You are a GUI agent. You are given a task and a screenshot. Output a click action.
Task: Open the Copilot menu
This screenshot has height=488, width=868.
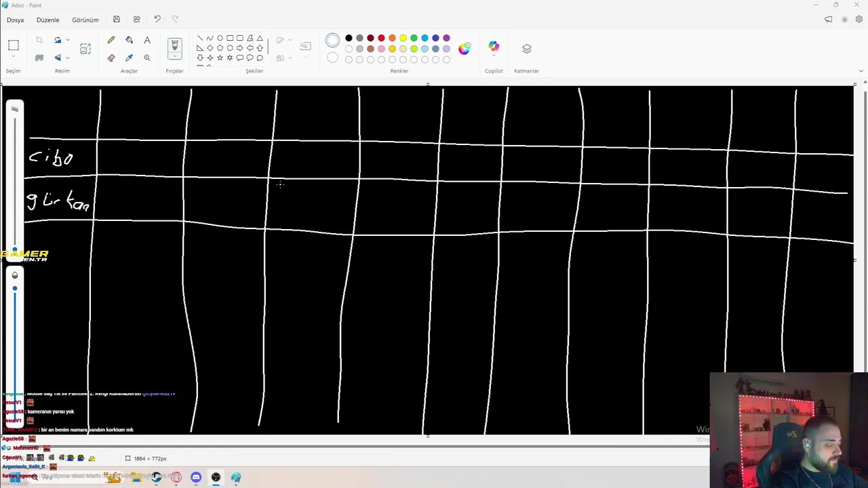pos(494,47)
